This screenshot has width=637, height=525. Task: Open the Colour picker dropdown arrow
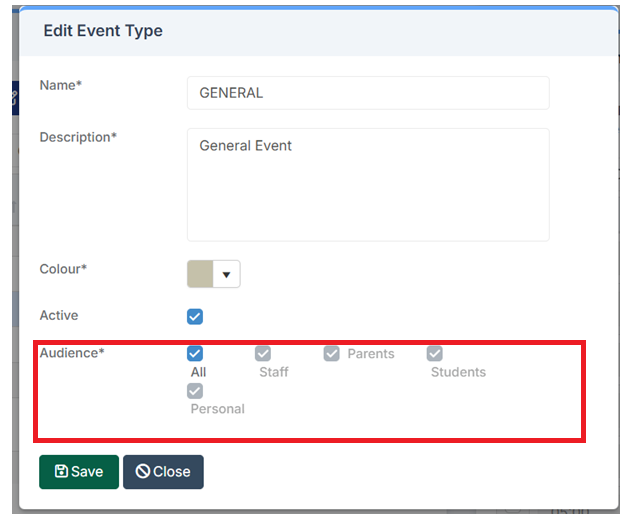226,274
